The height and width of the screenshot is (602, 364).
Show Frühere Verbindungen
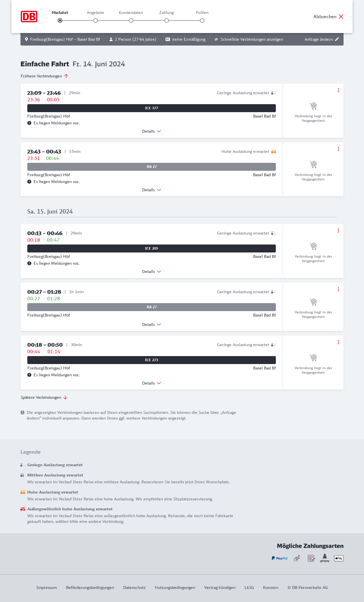pos(44,76)
